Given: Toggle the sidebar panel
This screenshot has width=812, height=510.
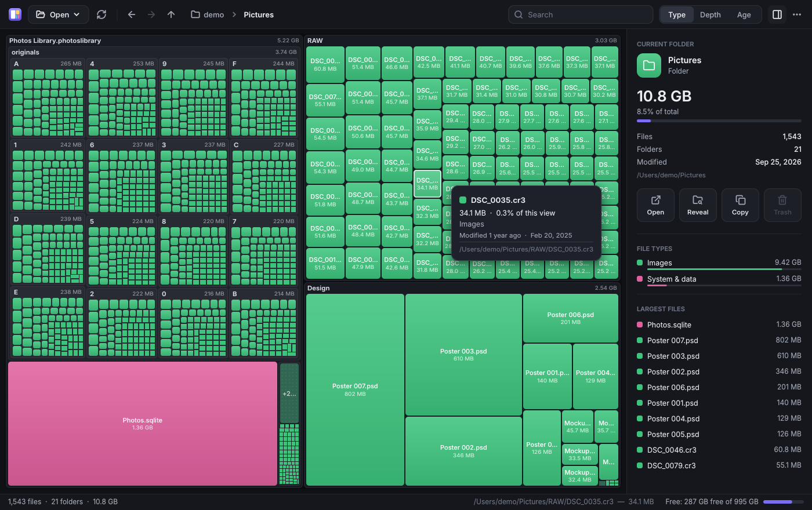Looking at the screenshot, I should pyautogui.click(x=777, y=14).
